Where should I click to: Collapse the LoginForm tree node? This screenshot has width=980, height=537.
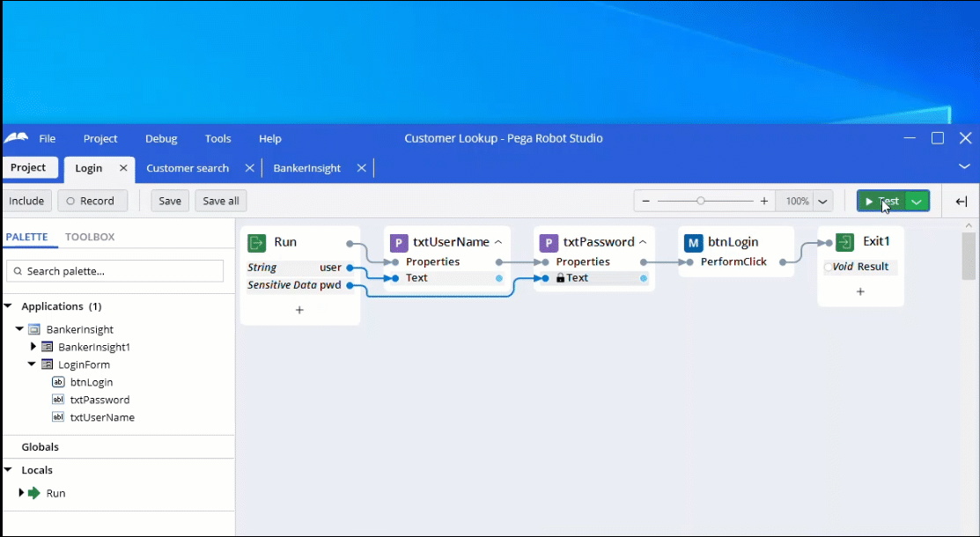[32, 364]
